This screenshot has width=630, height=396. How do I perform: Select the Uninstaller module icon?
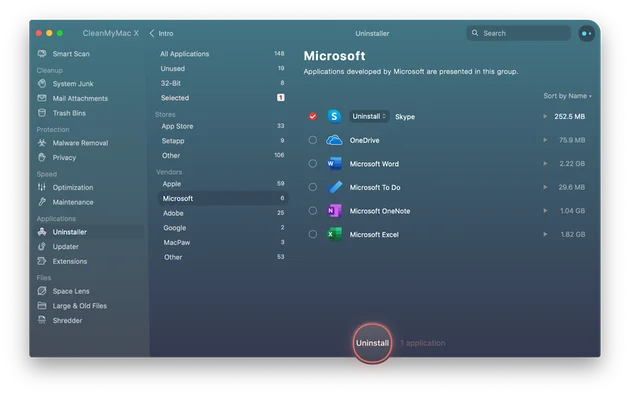click(x=42, y=232)
